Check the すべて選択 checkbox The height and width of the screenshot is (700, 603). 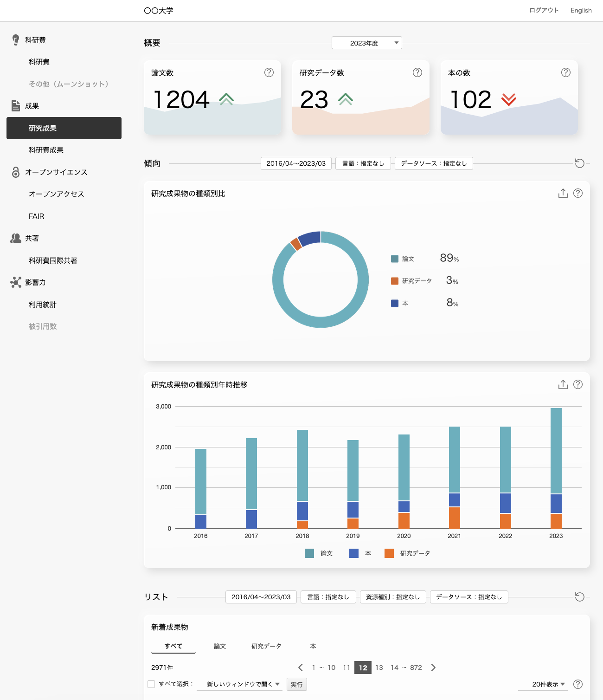[151, 684]
